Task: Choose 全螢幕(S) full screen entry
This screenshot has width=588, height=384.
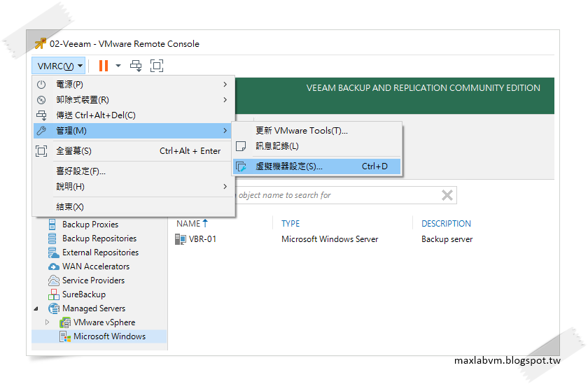Action: click(134, 151)
